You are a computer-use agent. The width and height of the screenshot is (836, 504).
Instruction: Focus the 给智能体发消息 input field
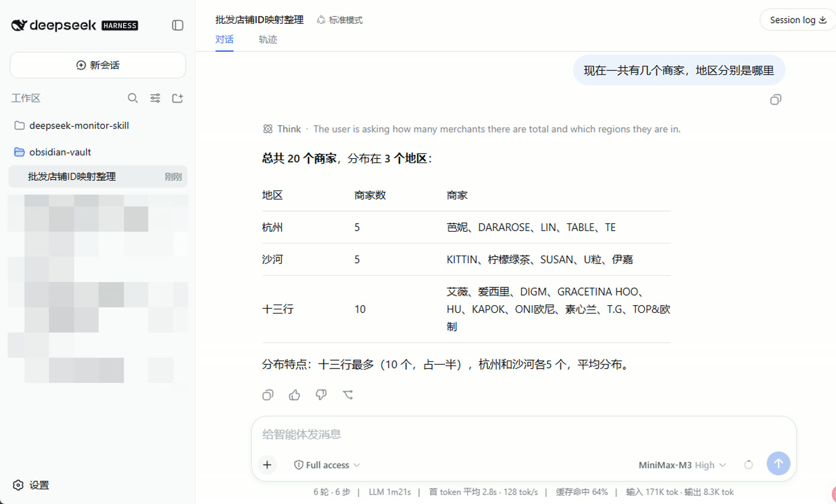[x=524, y=434]
